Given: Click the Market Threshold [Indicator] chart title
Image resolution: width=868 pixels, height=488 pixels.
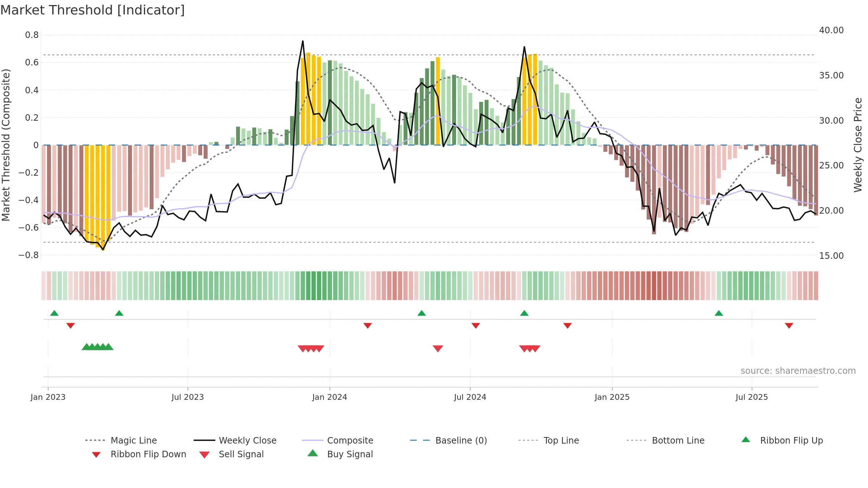Looking at the screenshot, I should [x=93, y=10].
